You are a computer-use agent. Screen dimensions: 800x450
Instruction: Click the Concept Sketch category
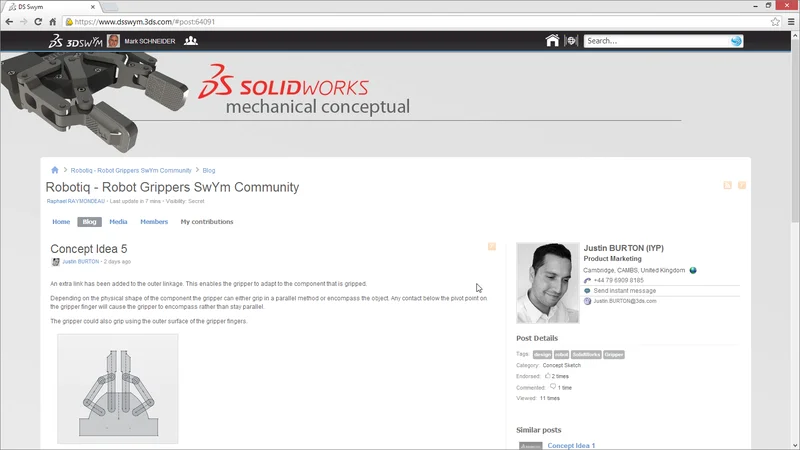pyautogui.click(x=562, y=365)
